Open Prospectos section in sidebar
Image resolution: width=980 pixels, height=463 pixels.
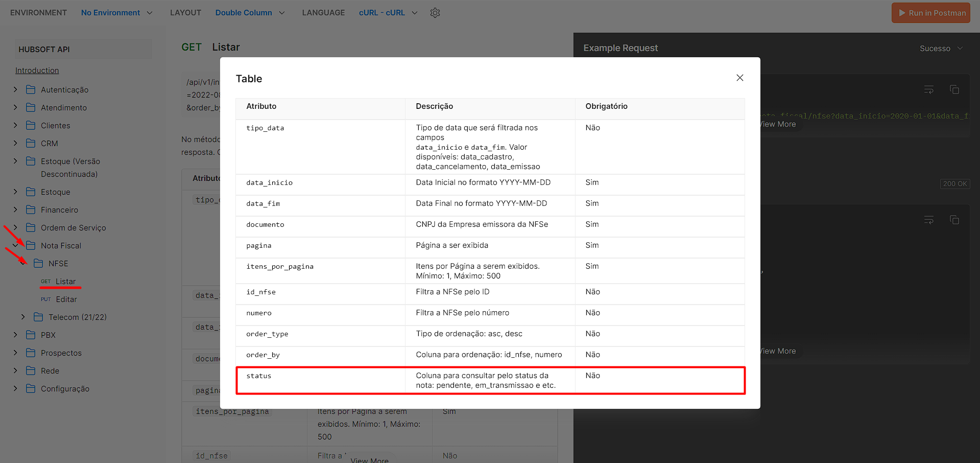pyautogui.click(x=61, y=353)
